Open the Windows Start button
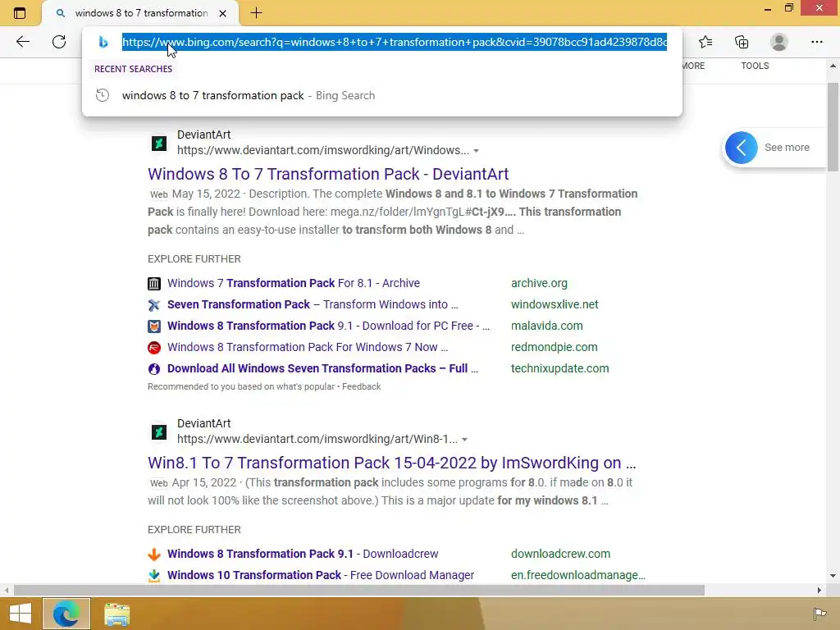Viewport: 840px width, 630px height. [x=21, y=614]
